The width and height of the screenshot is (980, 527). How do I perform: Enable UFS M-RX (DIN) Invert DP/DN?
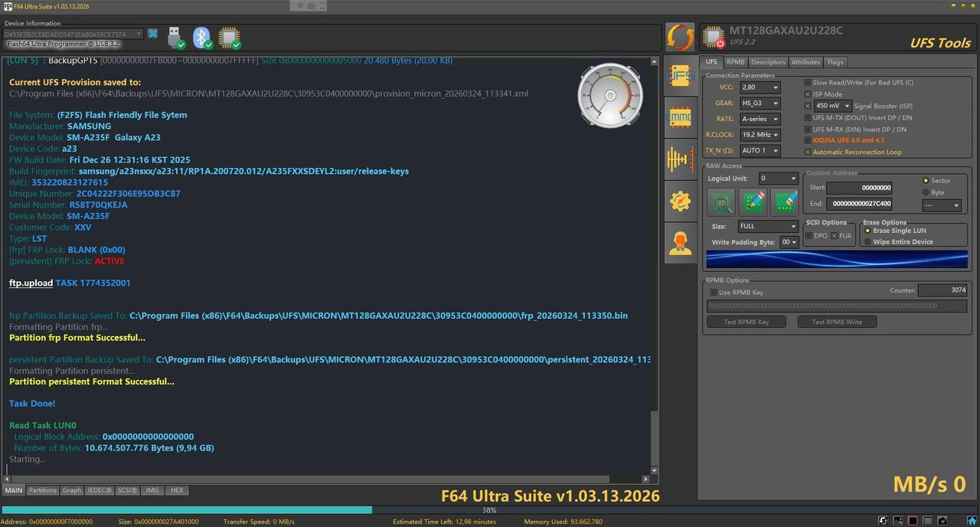point(808,129)
